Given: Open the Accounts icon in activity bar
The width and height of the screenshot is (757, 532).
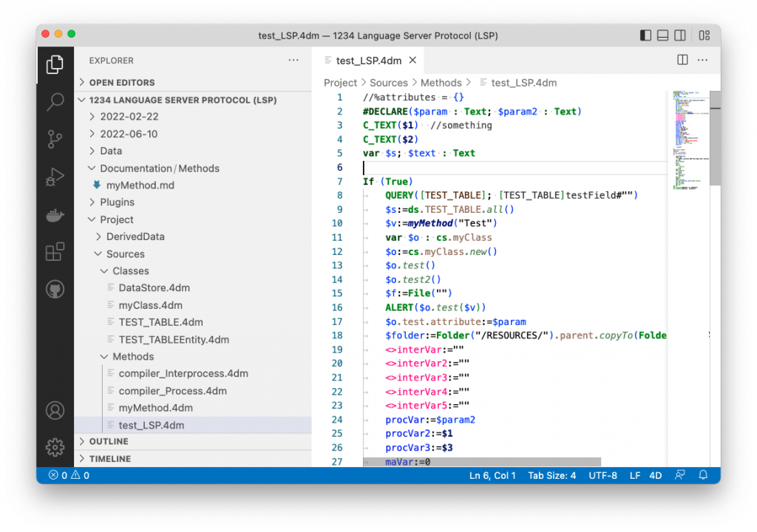Looking at the screenshot, I should pyautogui.click(x=55, y=410).
